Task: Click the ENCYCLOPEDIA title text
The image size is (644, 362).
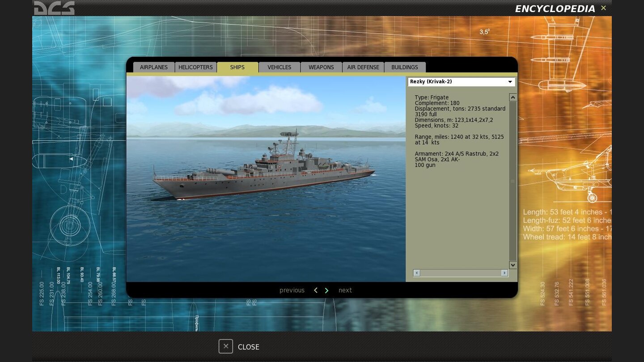Action: [555, 8]
